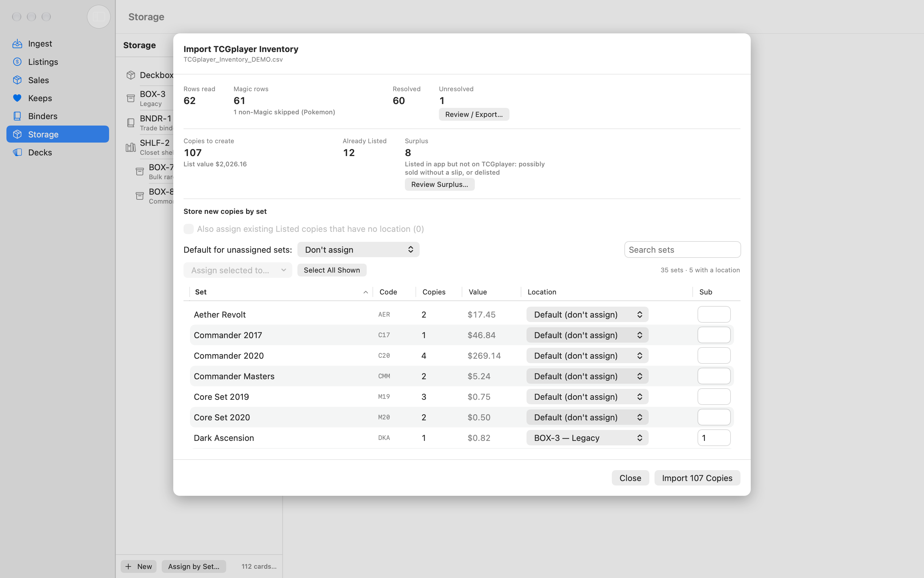Screen dimensions: 924x578
Task: Click the Sub field for Dark Ascension
Action: pyautogui.click(x=714, y=438)
